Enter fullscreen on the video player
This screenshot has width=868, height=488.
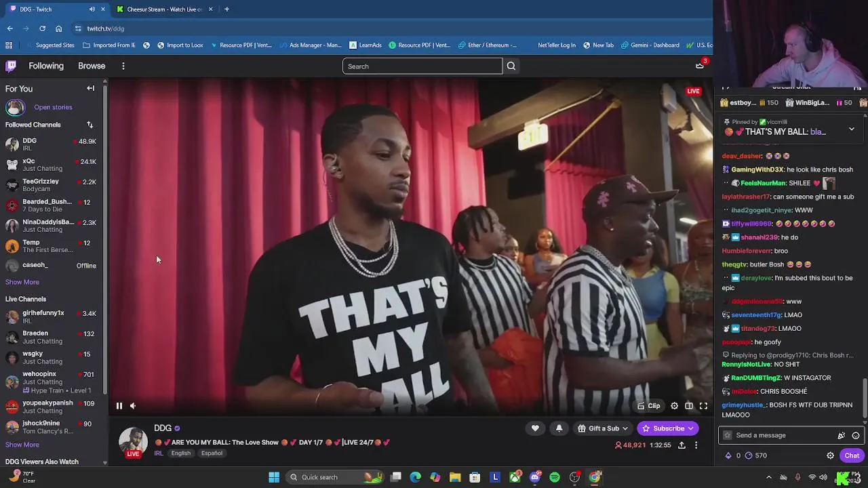[703, 406]
